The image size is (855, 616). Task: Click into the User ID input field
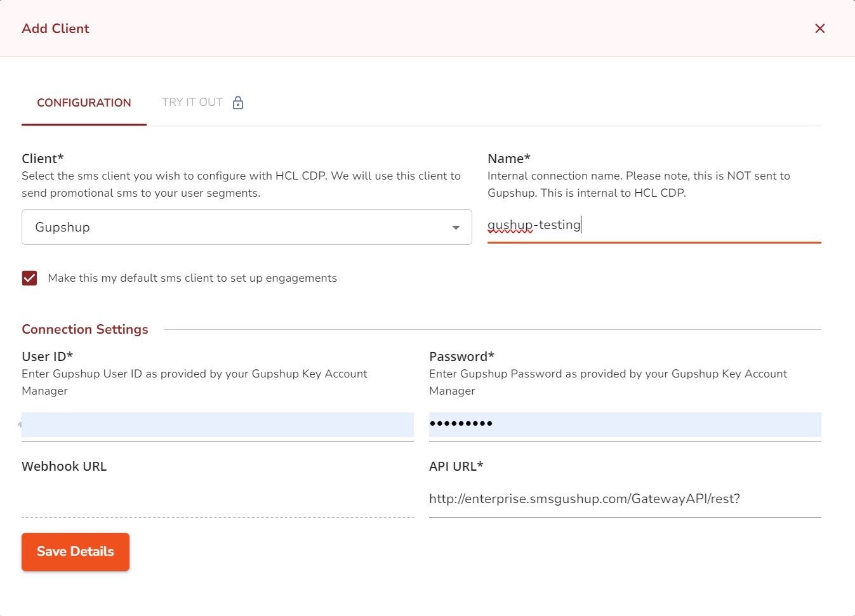[218, 424]
